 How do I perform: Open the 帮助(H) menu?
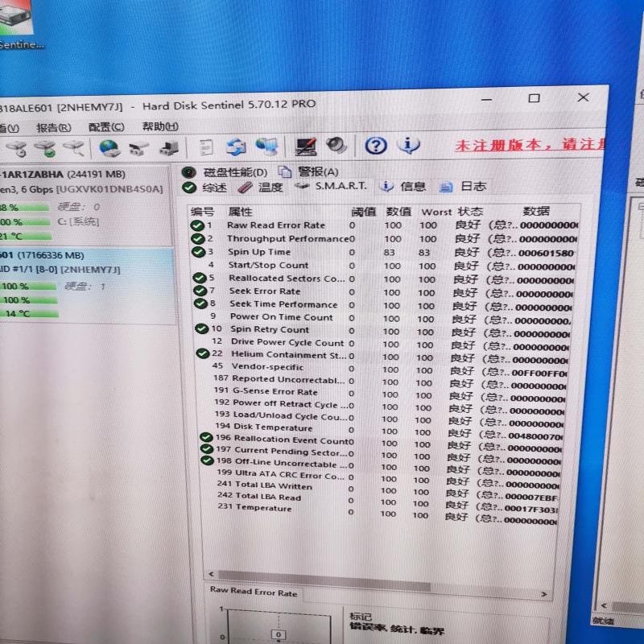coord(160,126)
